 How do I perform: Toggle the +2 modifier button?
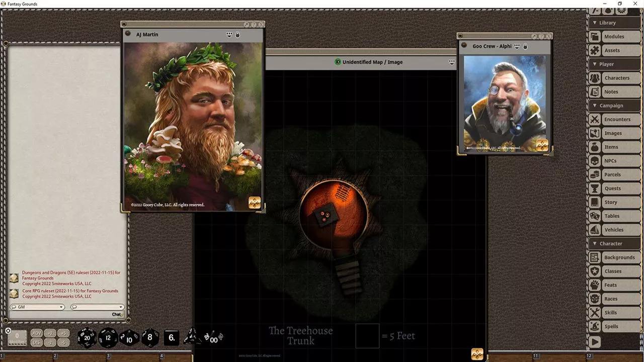point(50,333)
